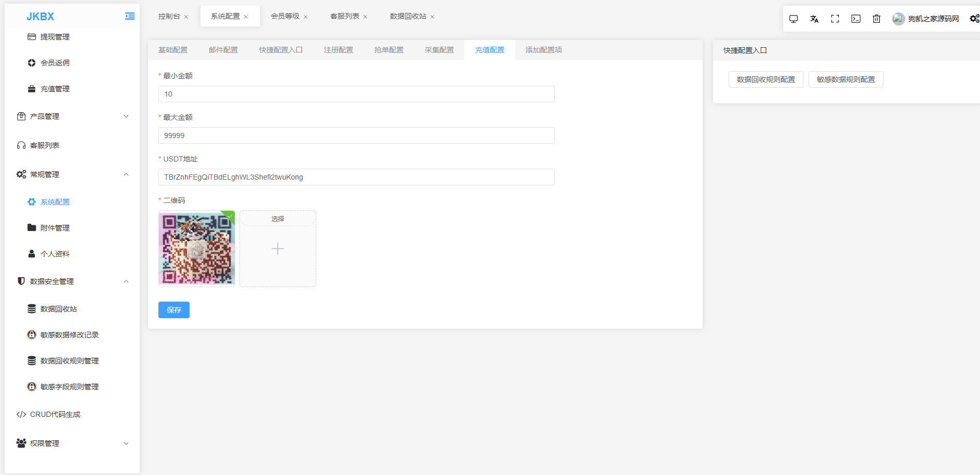This screenshot has height=475, width=980.
Task: Click the USDT地址 input field
Action: tap(356, 177)
